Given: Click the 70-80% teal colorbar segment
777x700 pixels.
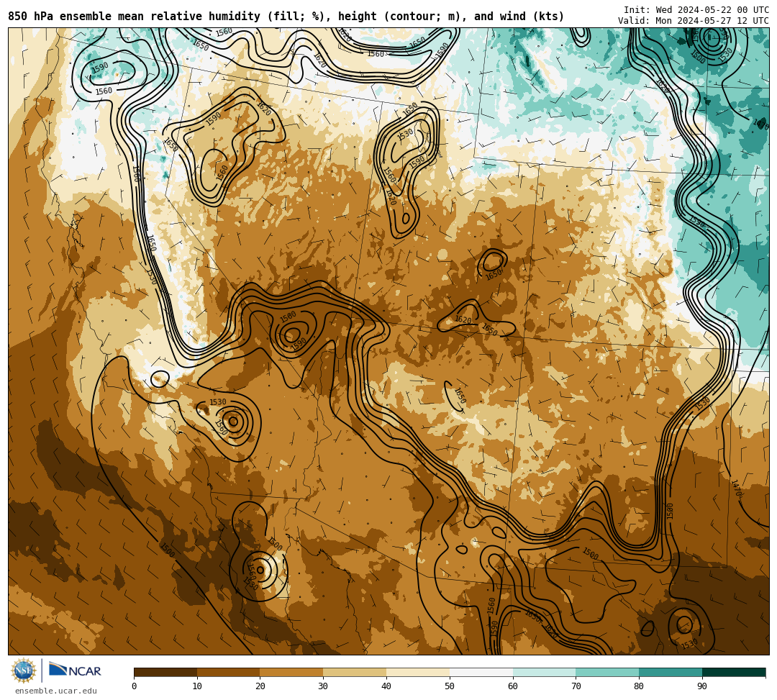Looking at the screenshot, I should point(607,672).
